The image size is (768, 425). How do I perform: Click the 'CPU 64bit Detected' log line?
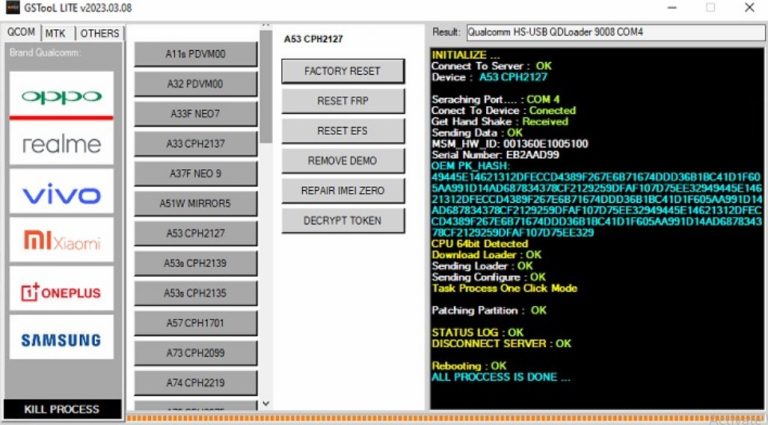coord(480,243)
